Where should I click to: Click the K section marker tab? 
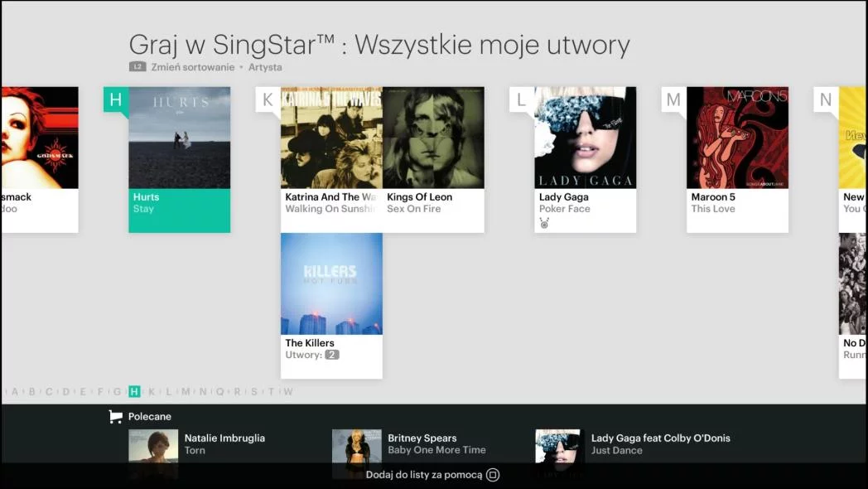click(x=268, y=99)
